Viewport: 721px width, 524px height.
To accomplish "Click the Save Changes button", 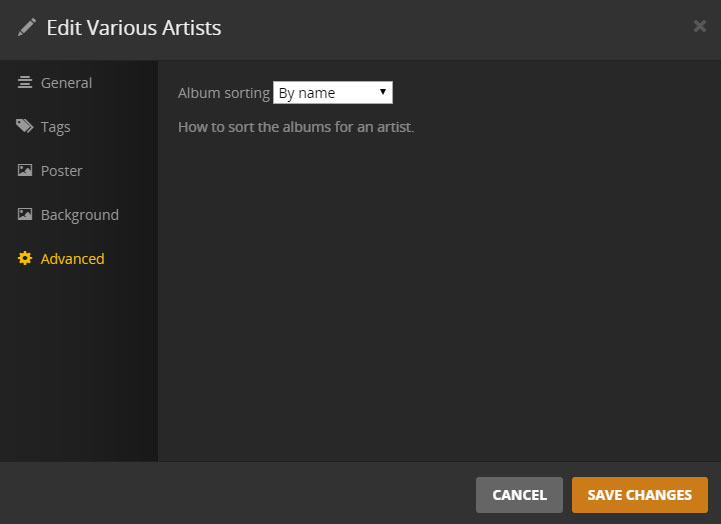I will [639, 495].
